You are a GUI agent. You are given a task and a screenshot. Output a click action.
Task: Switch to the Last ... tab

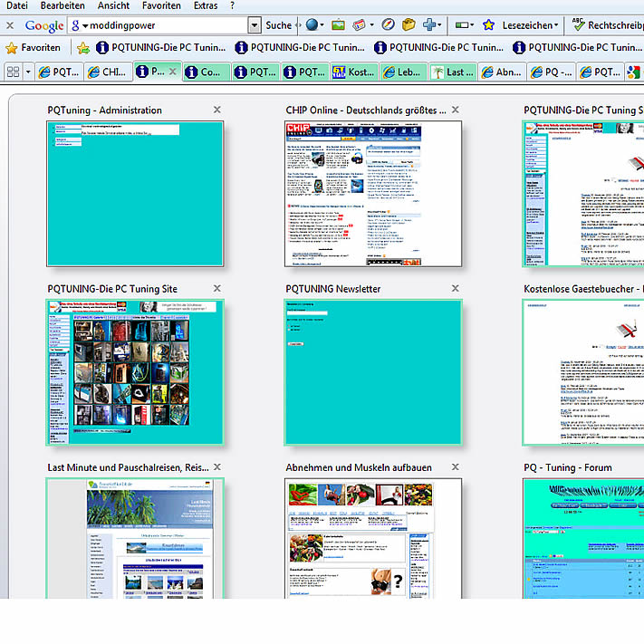pos(453,72)
